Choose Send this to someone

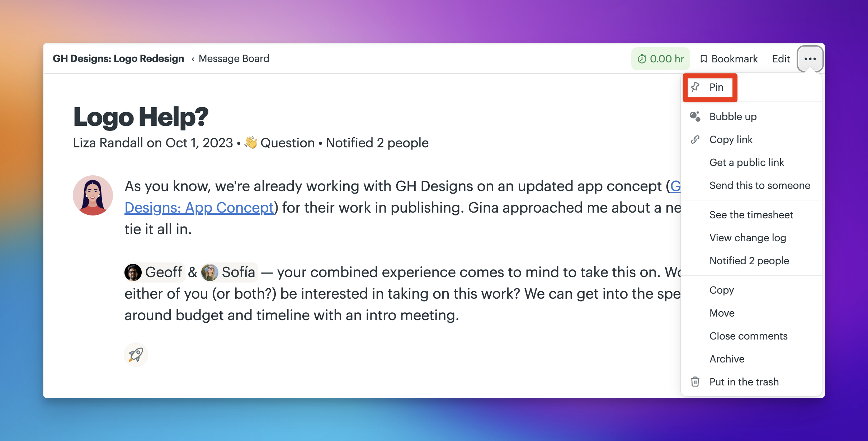pyautogui.click(x=760, y=185)
